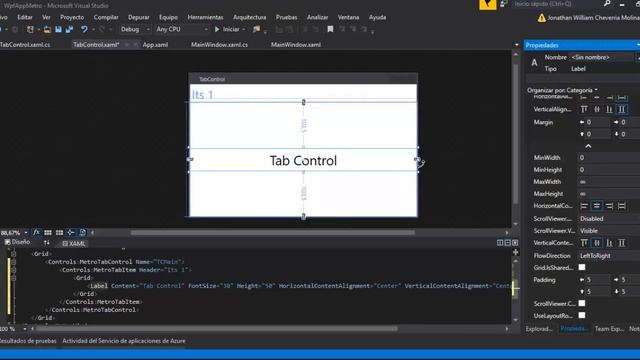Click the New Project toolbar icon

pos(30,29)
